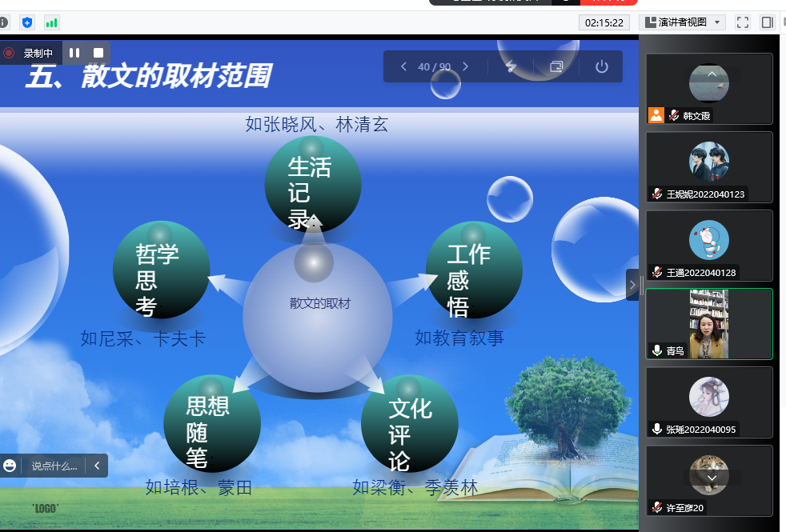This screenshot has height=532, width=786.
Task: Advance to the next slide
Action: click(465, 66)
